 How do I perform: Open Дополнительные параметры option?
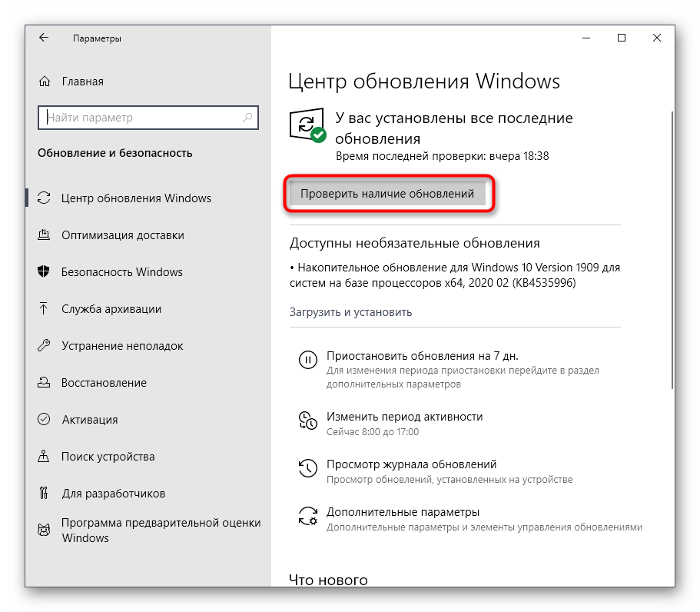403,512
